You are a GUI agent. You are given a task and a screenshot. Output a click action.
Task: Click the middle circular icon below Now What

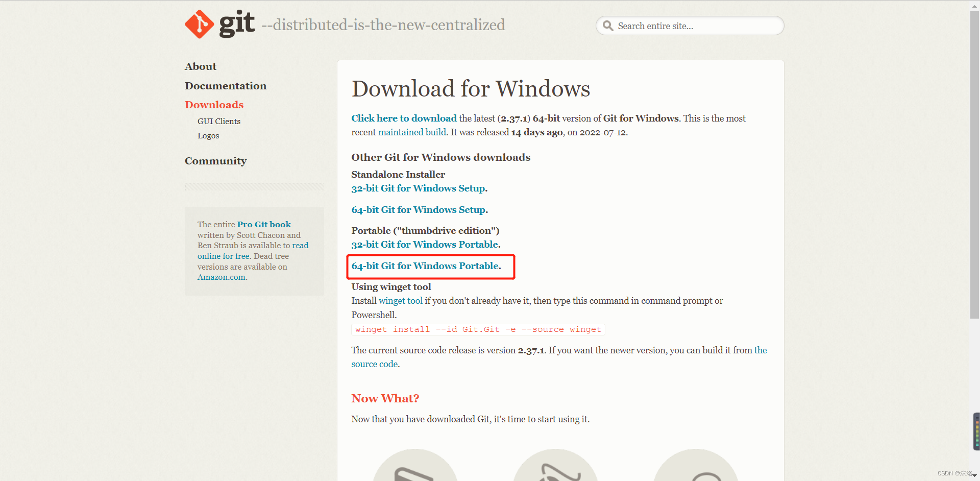(555, 465)
